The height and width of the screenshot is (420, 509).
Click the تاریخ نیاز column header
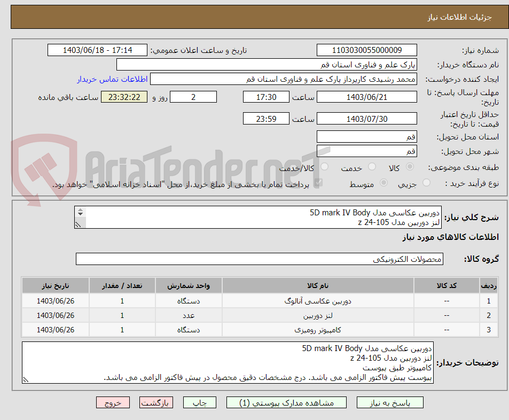click(x=56, y=285)
